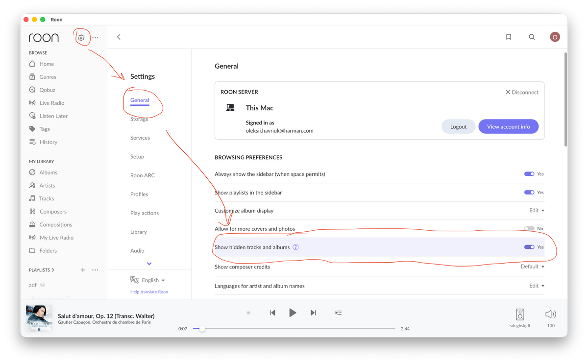The width and height of the screenshot is (588, 364).
Task: Select Audio settings tab
Action: click(x=137, y=251)
